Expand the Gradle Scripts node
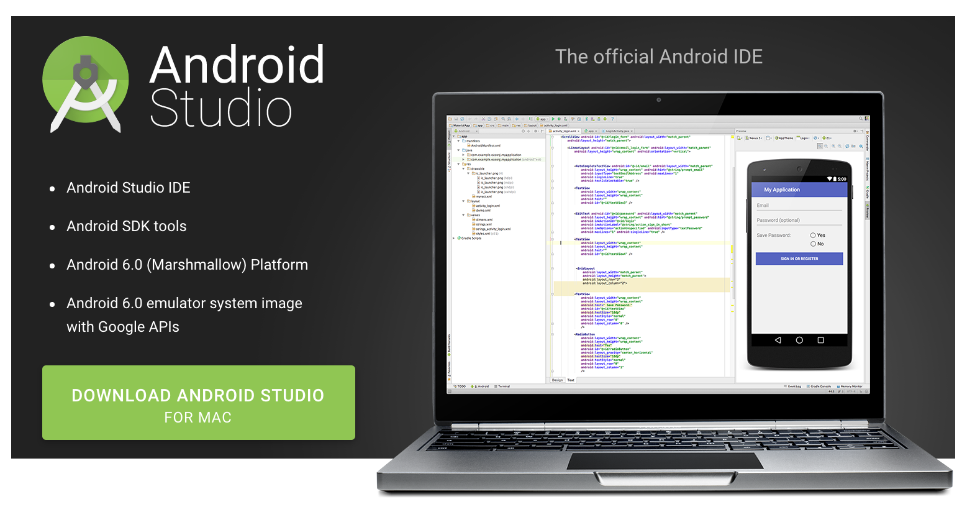The image size is (980, 512). click(x=454, y=238)
